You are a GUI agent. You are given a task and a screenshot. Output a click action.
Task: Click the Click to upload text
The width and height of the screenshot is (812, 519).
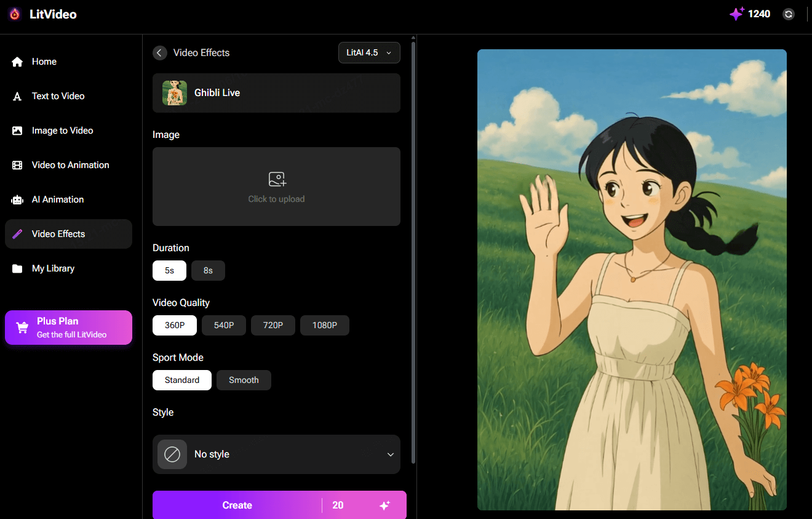(276, 199)
